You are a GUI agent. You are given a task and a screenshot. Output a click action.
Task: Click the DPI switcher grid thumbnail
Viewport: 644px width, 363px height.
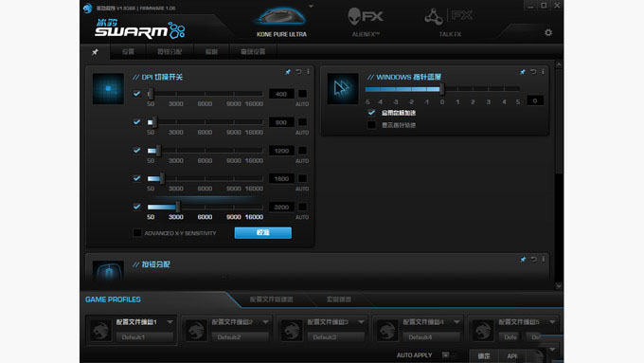pyautogui.click(x=108, y=88)
